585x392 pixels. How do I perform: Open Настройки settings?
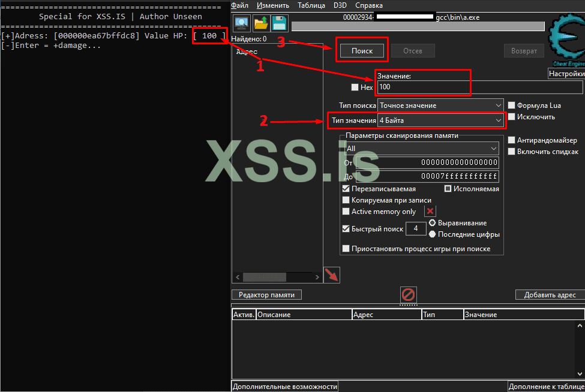[566, 74]
